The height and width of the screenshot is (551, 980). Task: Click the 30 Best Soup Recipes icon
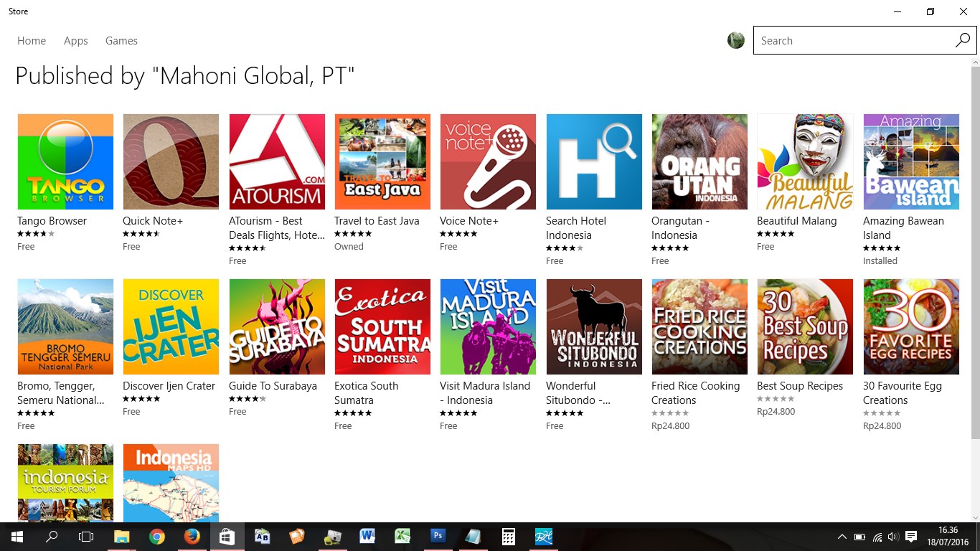(805, 326)
